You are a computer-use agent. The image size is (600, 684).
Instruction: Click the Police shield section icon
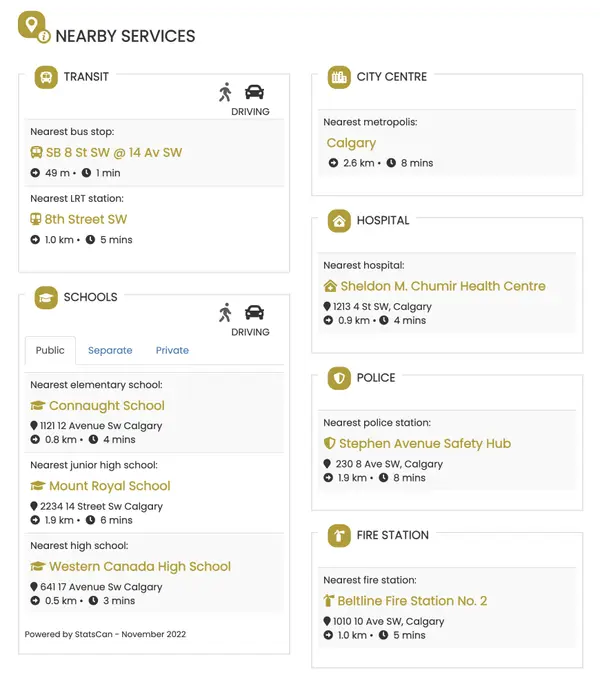(x=339, y=378)
